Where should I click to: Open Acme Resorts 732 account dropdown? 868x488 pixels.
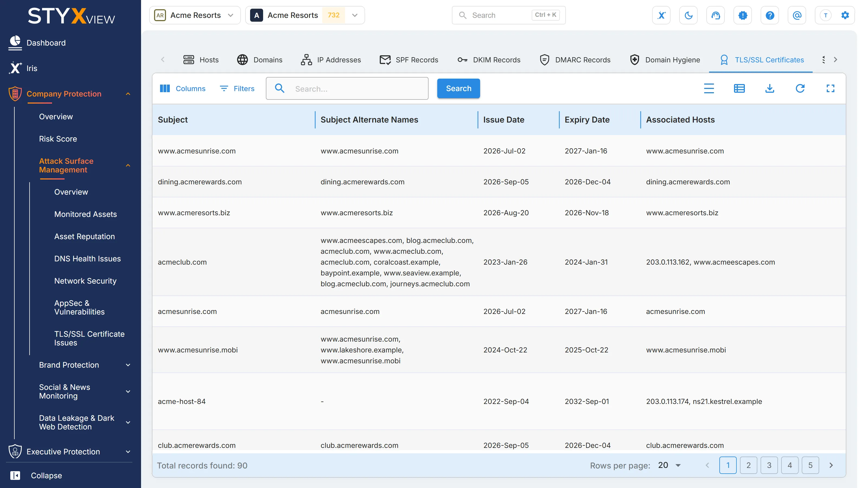305,15
